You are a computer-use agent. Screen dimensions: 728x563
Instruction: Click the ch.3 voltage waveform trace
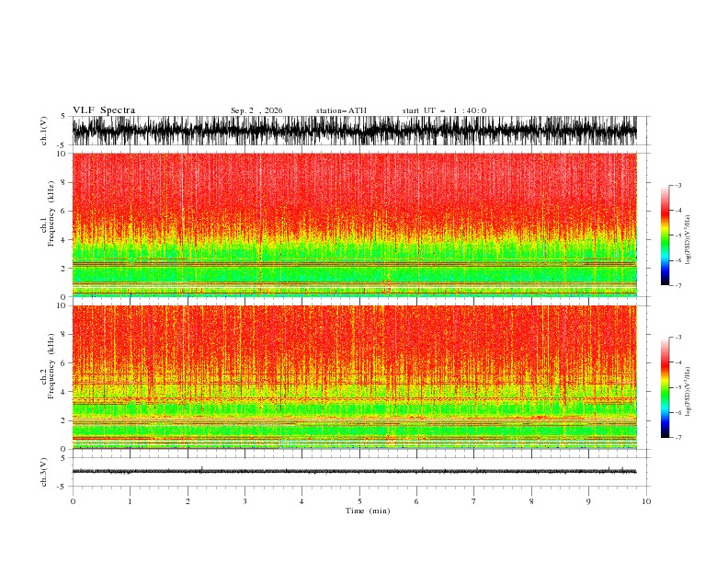coord(354,471)
